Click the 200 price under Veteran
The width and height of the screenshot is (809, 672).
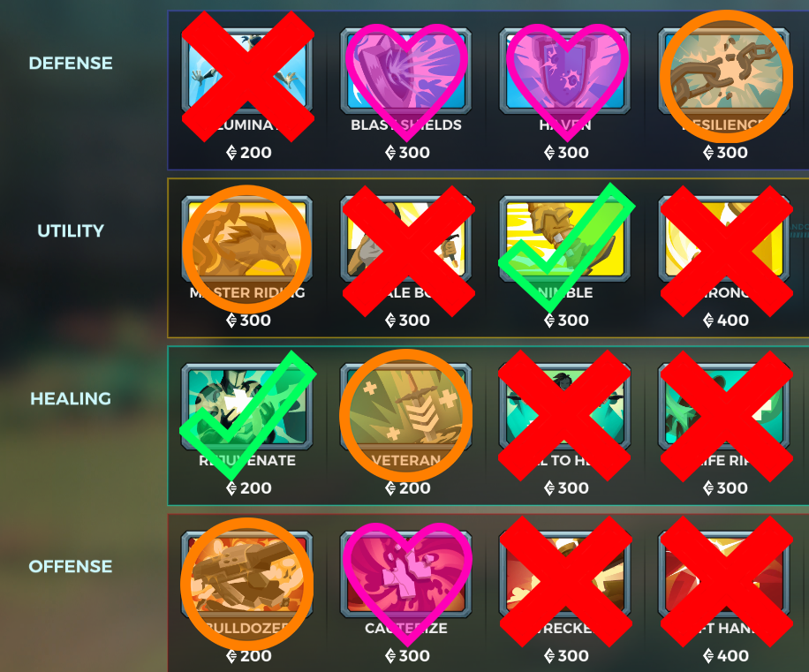(x=407, y=487)
